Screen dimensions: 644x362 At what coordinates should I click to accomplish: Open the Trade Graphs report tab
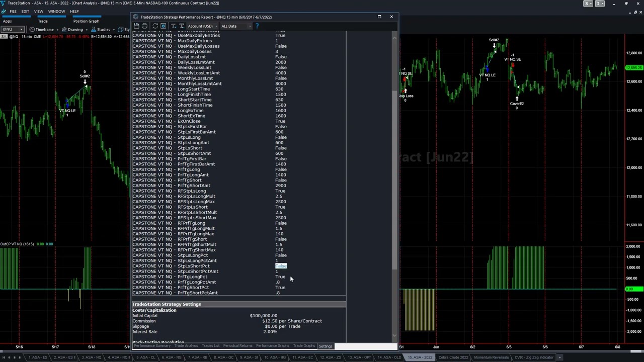pos(304,346)
